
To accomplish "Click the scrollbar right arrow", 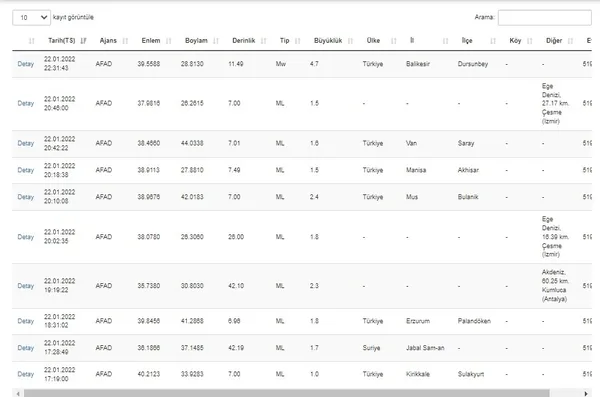I will [x=586, y=394].
